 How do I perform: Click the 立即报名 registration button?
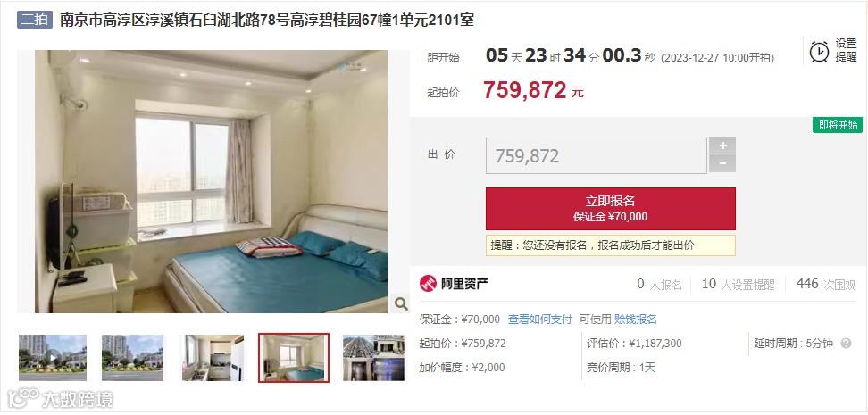tap(611, 209)
